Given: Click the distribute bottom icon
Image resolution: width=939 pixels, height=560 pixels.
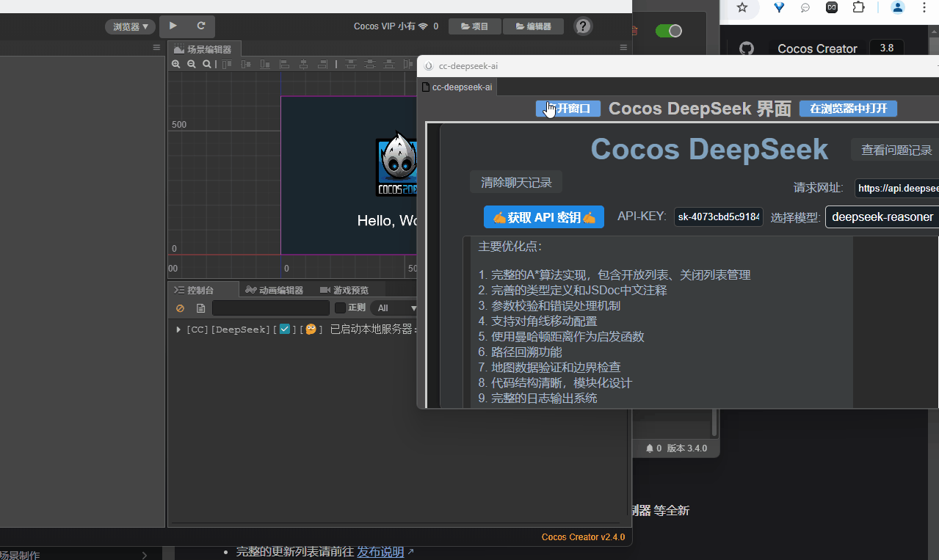Looking at the screenshot, I should click(x=389, y=65).
